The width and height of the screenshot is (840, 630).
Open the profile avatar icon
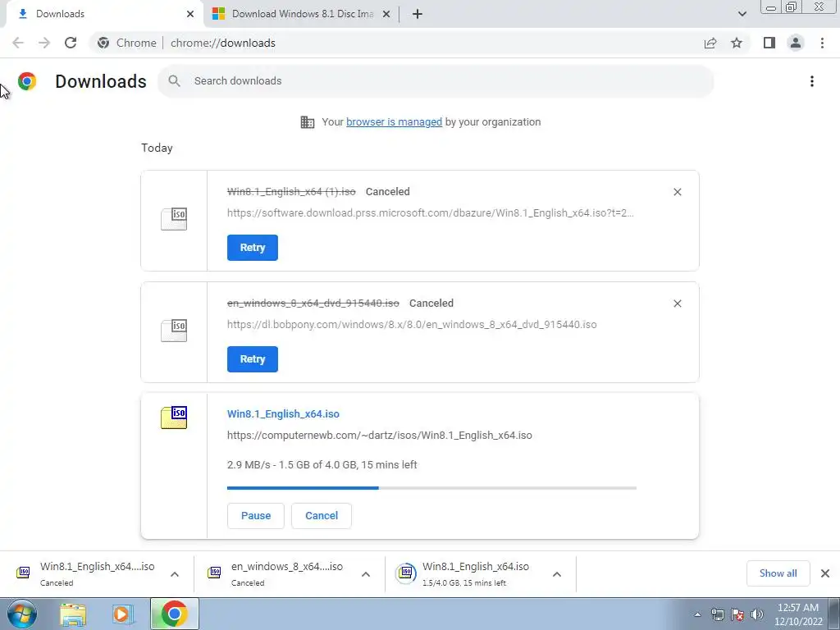click(796, 43)
